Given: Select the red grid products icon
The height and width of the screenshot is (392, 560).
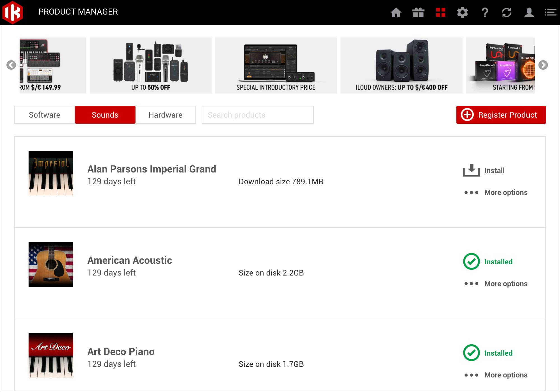Looking at the screenshot, I should [x=440, y=12].
